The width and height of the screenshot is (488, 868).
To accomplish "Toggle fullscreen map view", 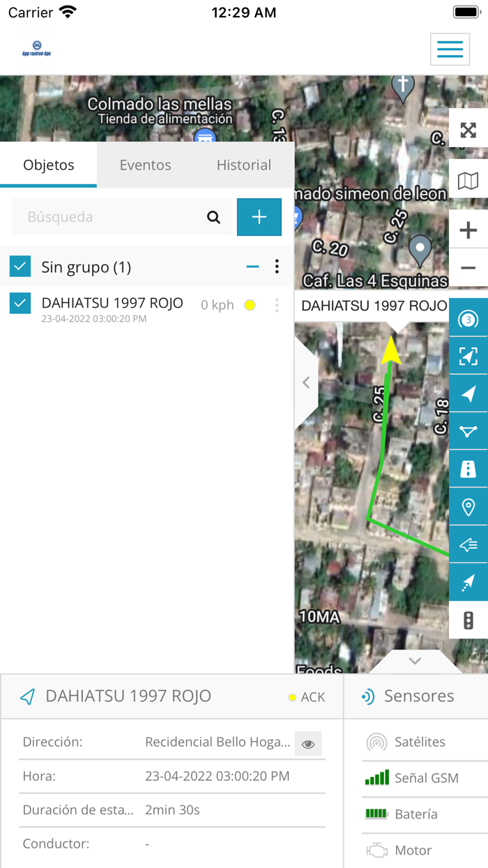I will click(x=468, y=130).
